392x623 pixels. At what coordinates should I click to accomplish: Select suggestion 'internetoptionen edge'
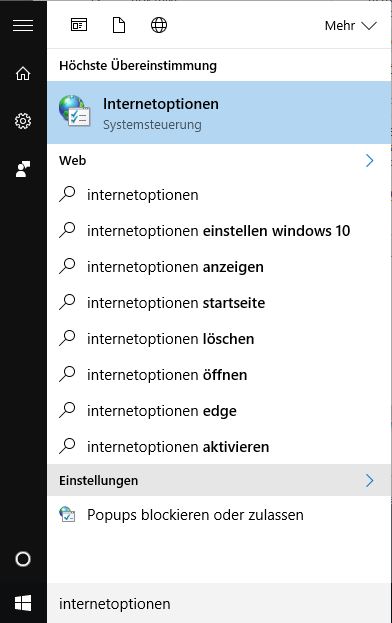click(219, 411)
